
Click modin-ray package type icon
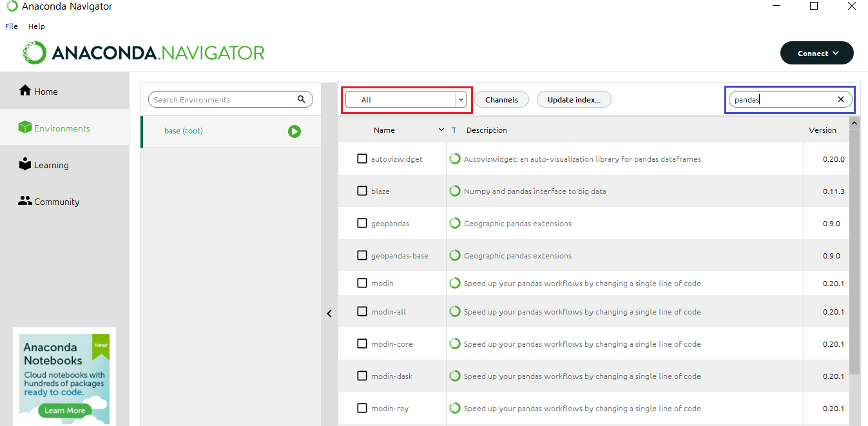click(x=455, y=408)
